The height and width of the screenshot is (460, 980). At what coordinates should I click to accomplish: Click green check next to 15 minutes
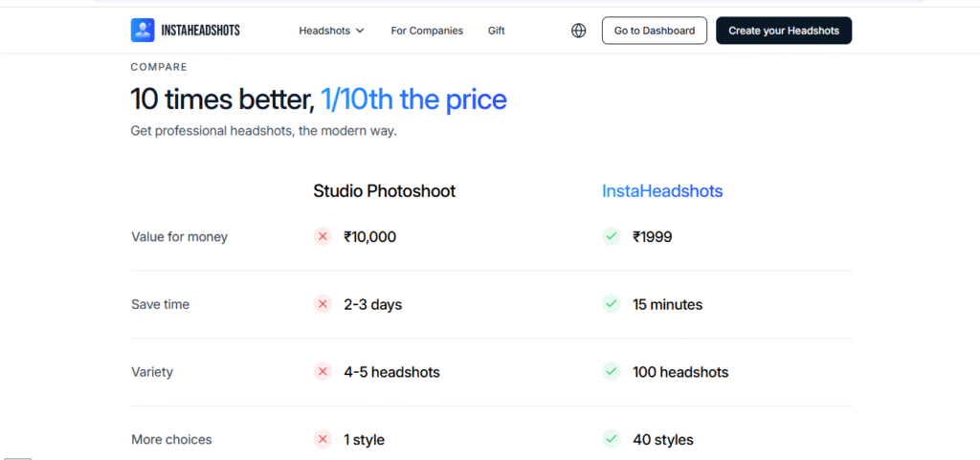pos(612,304)
